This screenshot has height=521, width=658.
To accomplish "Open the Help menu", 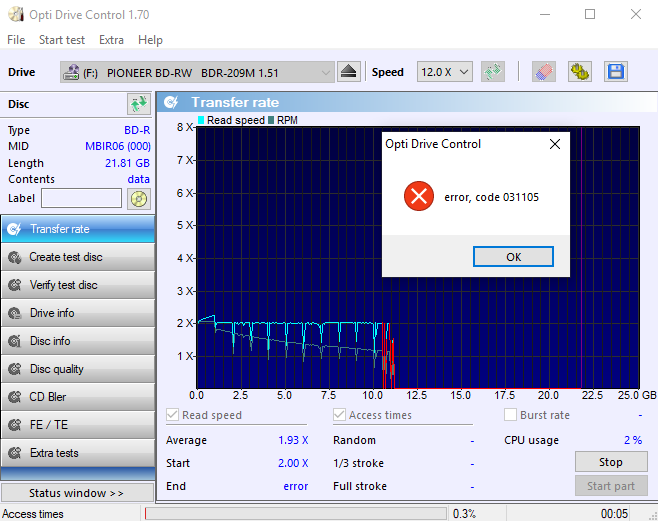I will (150, 40).
